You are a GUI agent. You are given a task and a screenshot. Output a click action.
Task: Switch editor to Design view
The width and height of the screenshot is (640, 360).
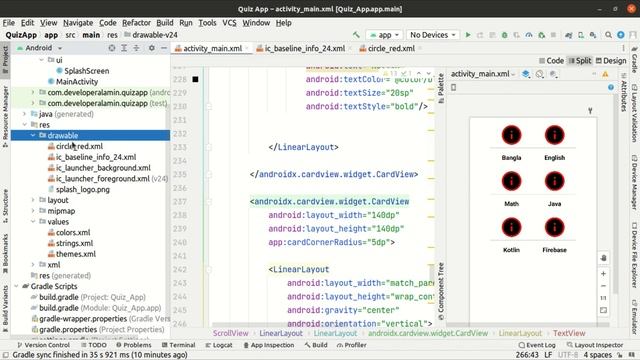pos(611,61)
